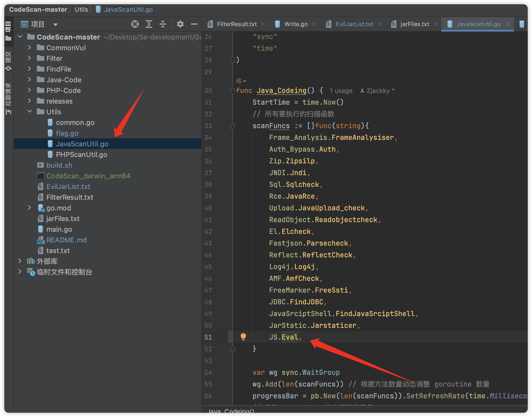Switch to the EvilJarList.txt tab
This screenshot has height=417, width=532.
(x=354, y=24)
